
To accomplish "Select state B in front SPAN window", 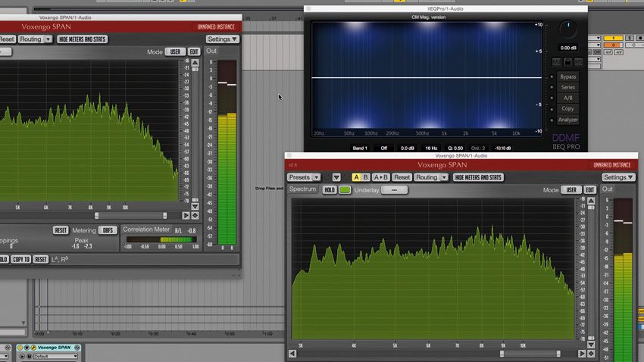I will pyautogui.click(x=365, y=177).
